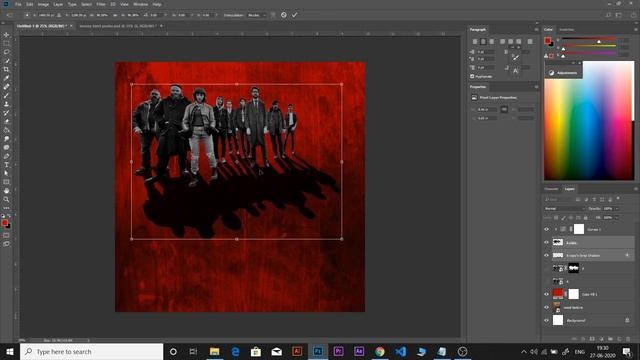Cancel the transform in options bar
Image resolution: width=640 pixels, height=360 pixels.
point(284,15)
